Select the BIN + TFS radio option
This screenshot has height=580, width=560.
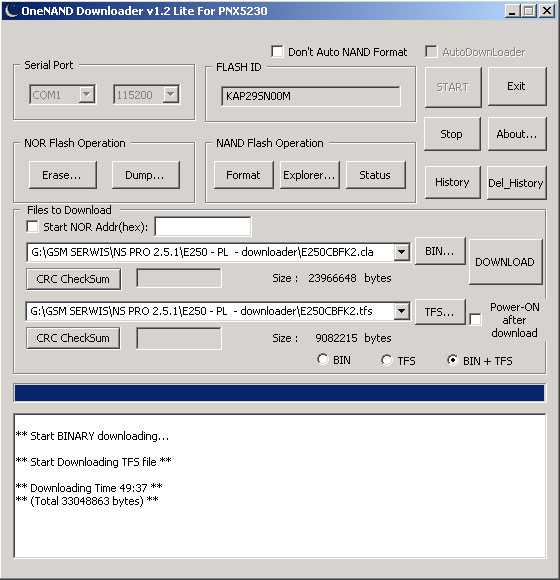[452, 360]
